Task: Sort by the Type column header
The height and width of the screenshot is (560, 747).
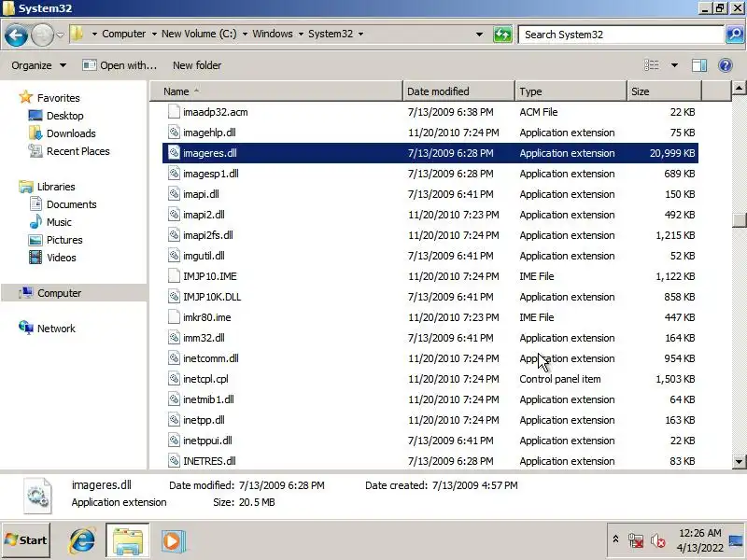Action: 571,91
